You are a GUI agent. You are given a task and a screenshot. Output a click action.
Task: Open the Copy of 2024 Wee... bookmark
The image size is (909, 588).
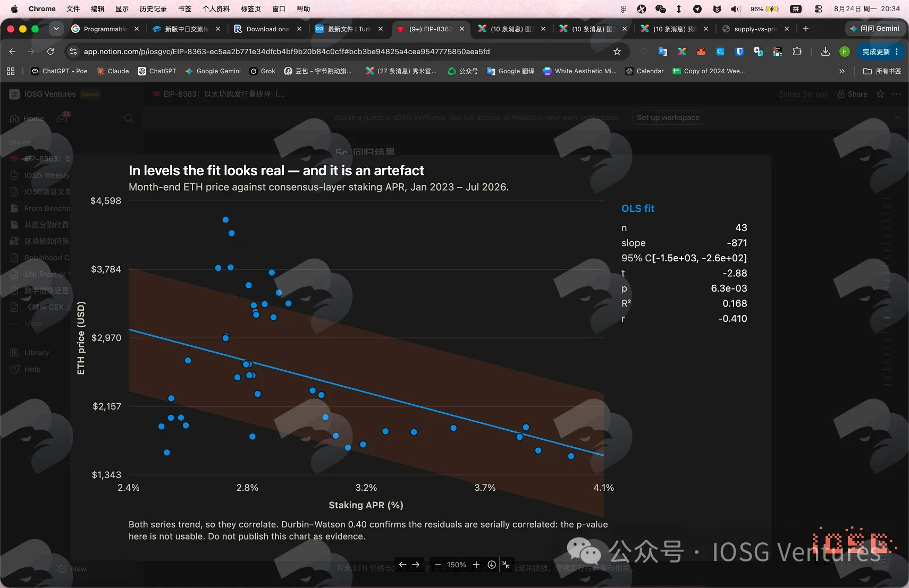[x=709, y=71]
